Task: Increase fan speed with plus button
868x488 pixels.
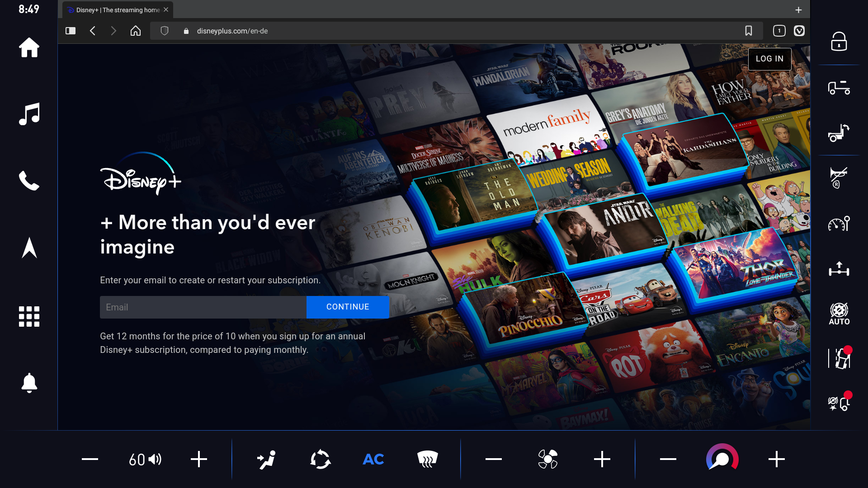Action: [602, 459]
